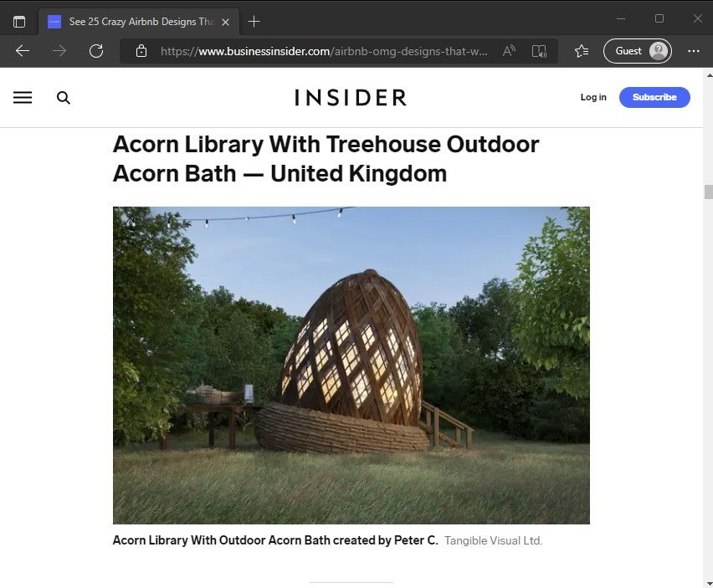Click the Tangible Visual Ltd credit
This screenshot has width=713, height=588.
point(493,540)
